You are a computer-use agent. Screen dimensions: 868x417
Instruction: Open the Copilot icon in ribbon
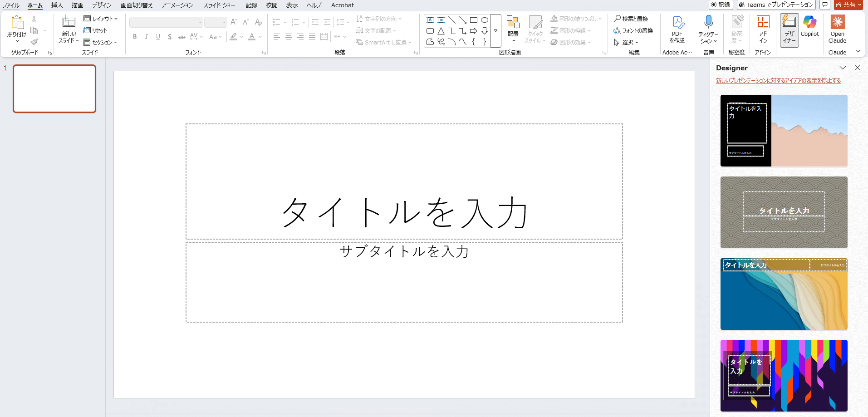[x=809, y=22]
